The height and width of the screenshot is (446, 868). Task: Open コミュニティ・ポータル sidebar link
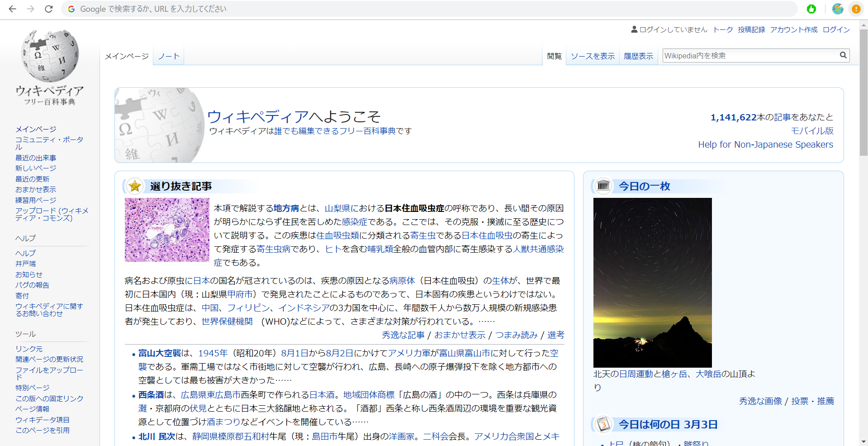click(x=49, y=143)
